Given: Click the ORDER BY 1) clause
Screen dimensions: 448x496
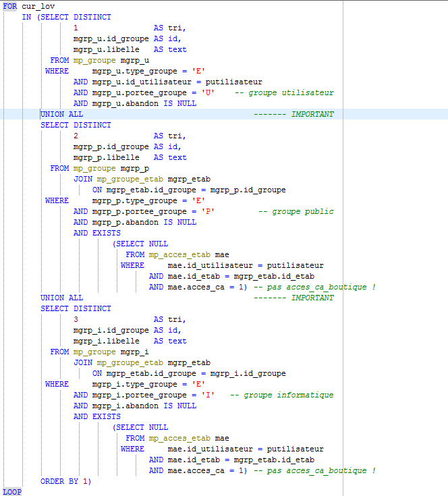Looking at the screenshot, I should (x=65, y=481).
